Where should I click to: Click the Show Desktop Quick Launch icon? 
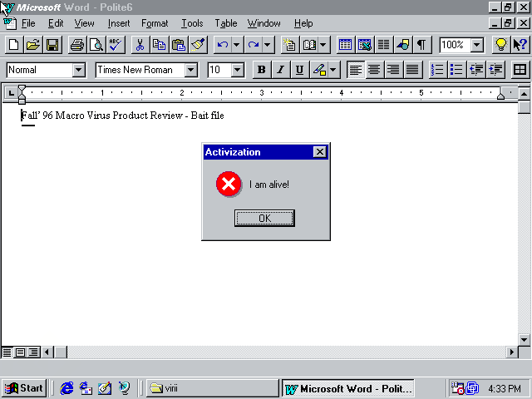click(105, 388)
